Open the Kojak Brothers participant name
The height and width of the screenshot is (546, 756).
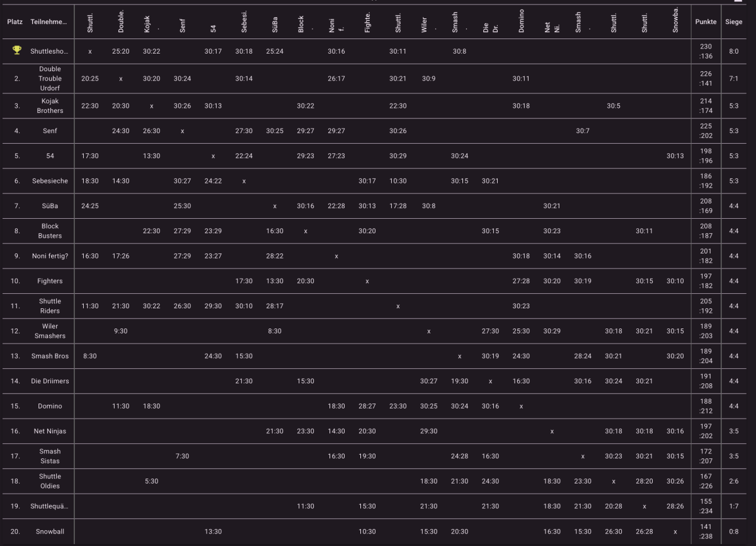click(x=50, y=106)
